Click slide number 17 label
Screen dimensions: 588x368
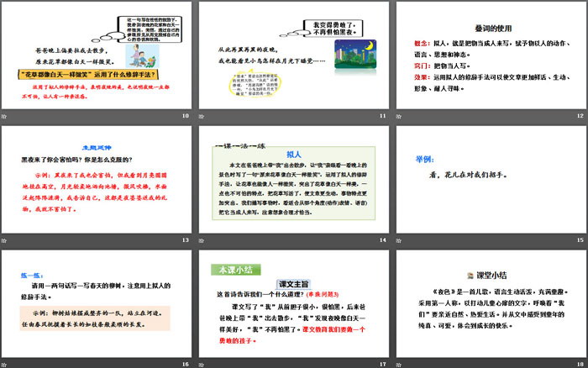click(x=383, y=365)
